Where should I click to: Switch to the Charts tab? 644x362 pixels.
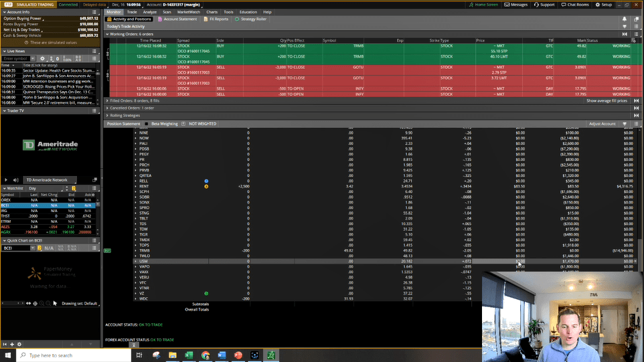click(212, 12)
